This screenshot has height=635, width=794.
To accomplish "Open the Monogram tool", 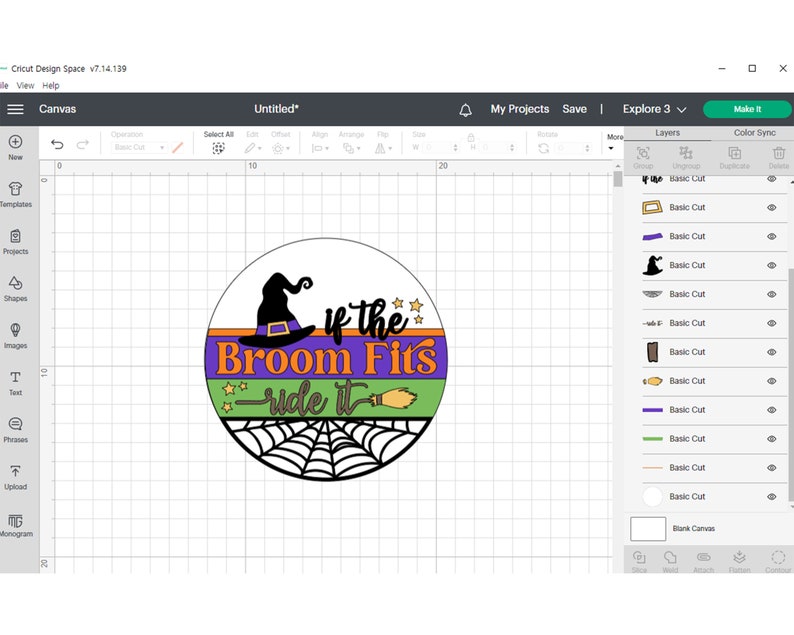I will (15, 521).
